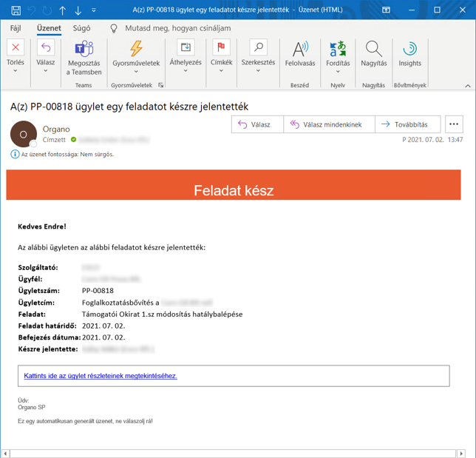Click the Nagyítás magnifier icon

point(374,49)
